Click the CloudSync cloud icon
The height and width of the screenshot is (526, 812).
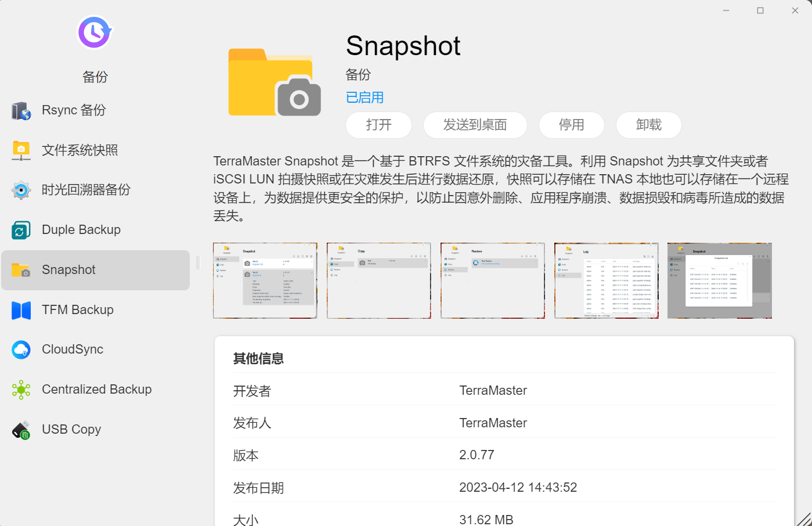[21, 350]
